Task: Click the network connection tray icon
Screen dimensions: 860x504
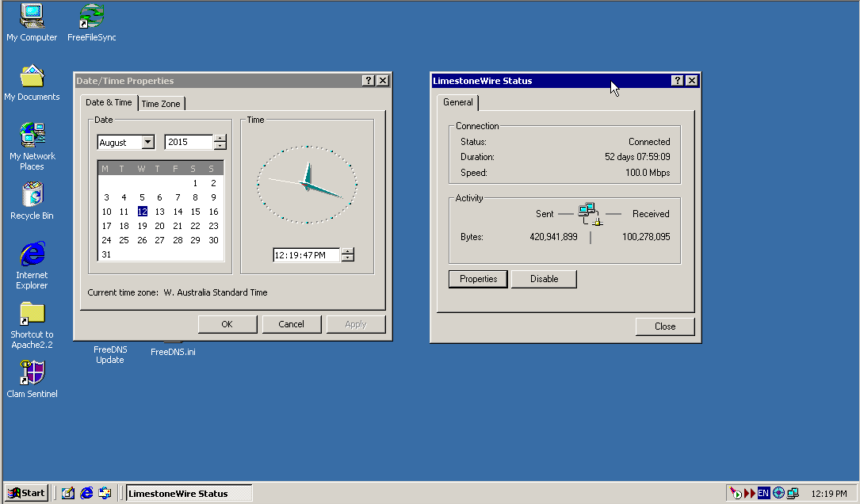Action: pyautogui.click(x=793, y=493)
